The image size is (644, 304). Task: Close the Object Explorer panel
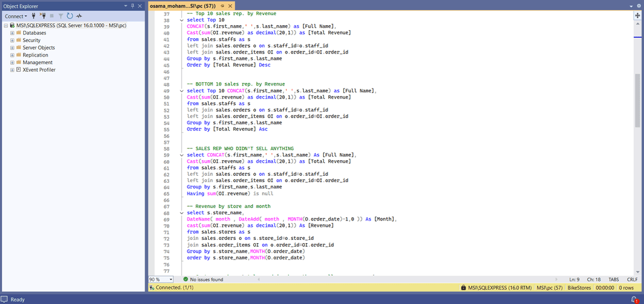141,5
